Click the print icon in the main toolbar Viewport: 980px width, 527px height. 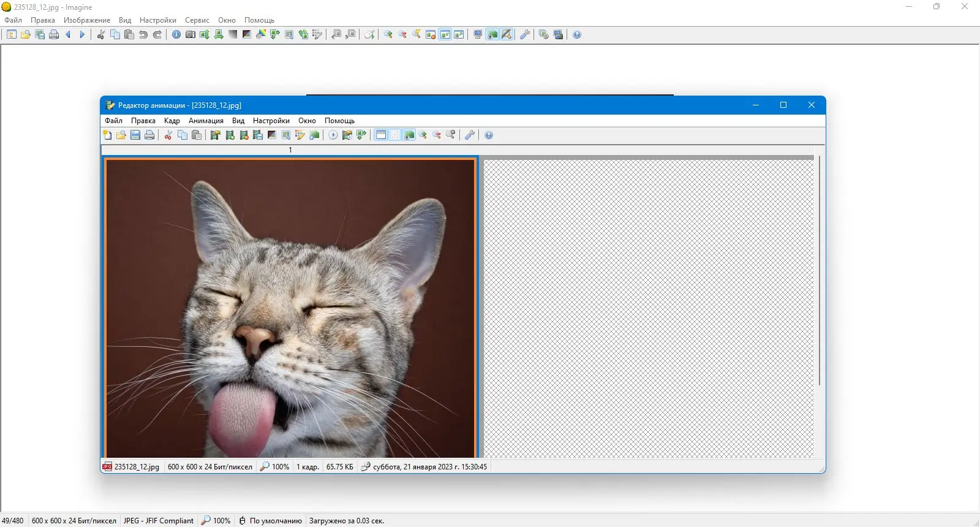[x=54, y=34]
